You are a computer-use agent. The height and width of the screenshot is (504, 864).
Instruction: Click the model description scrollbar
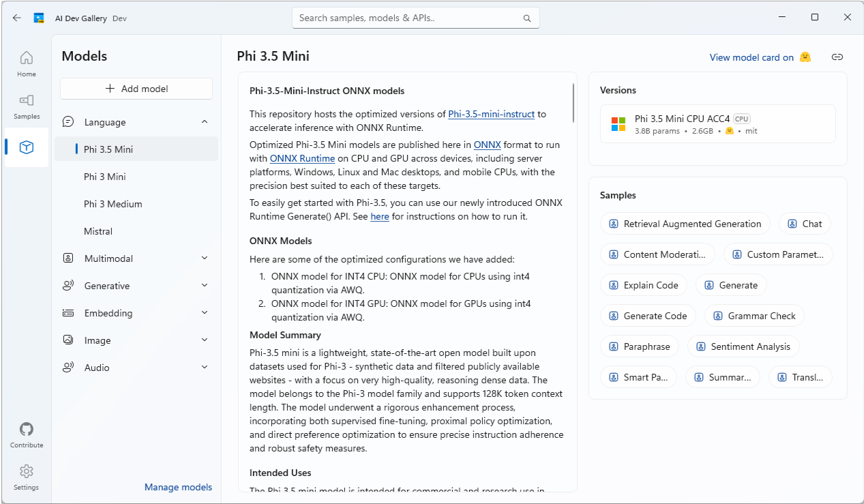coord(573,102)
